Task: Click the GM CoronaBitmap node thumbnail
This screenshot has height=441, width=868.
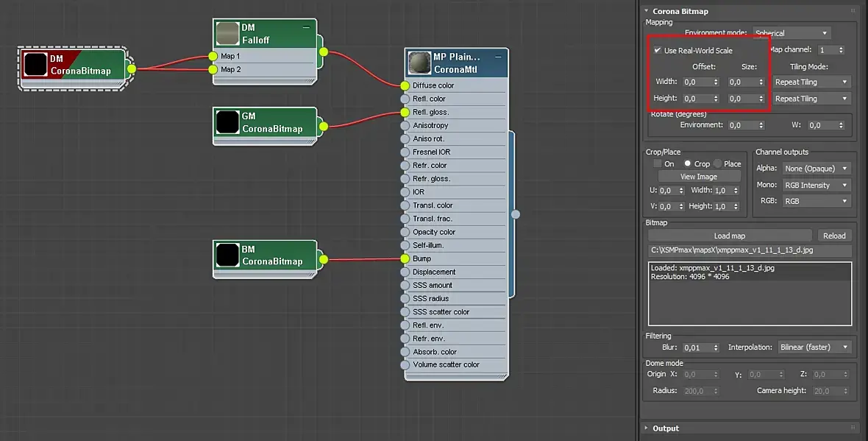Action: [227, 122]
